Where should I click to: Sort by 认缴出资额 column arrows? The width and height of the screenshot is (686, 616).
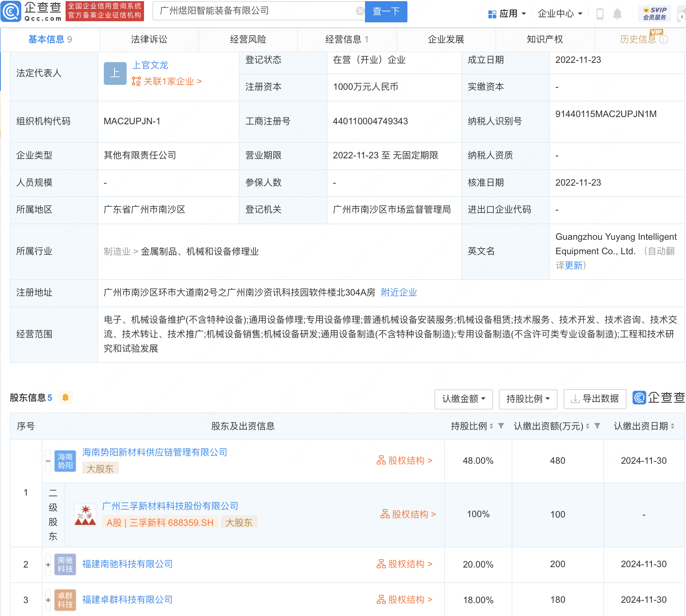[x=587, y=426]
